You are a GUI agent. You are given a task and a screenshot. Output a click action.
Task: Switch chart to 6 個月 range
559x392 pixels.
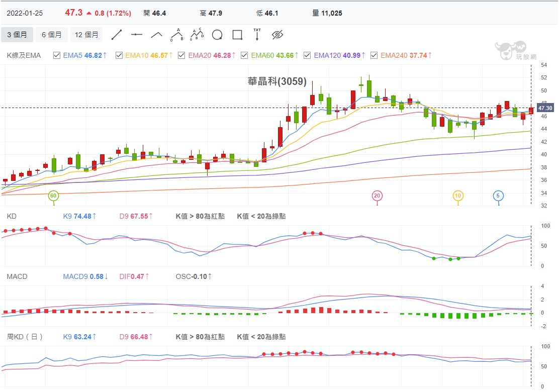[x=52, y=35]
